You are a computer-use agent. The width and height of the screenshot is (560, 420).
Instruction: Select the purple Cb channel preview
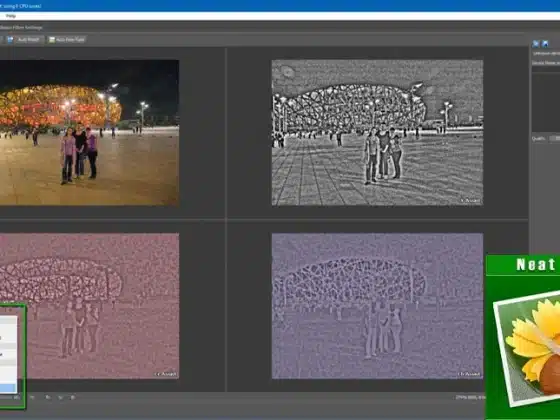[377, 306]
